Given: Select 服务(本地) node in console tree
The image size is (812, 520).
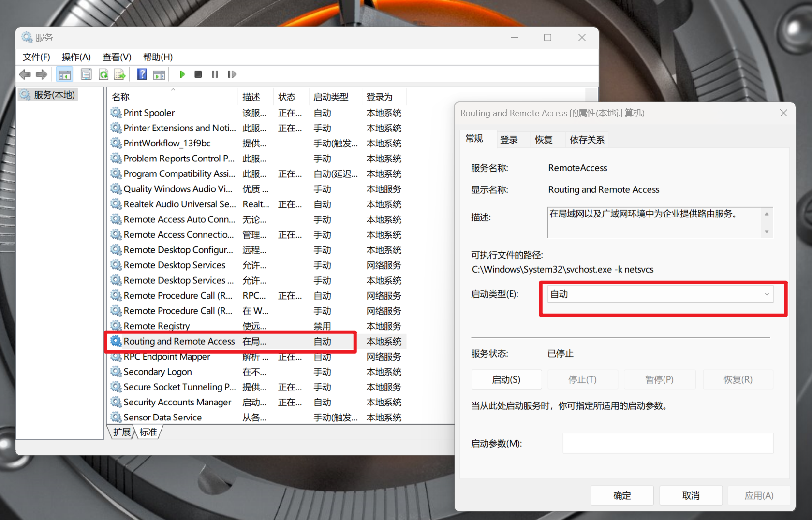Looking at the screenshot, I should click(48, 95).
